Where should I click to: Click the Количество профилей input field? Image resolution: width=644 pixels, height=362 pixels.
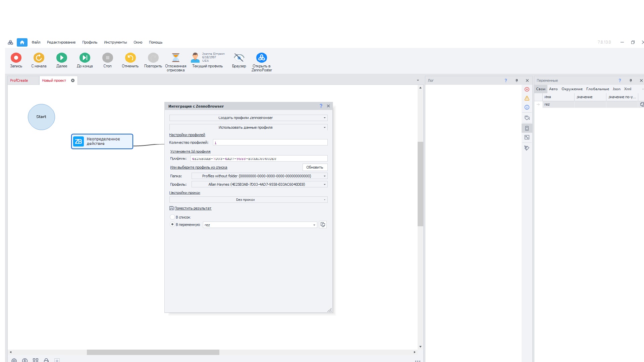[x=270, y=142]
